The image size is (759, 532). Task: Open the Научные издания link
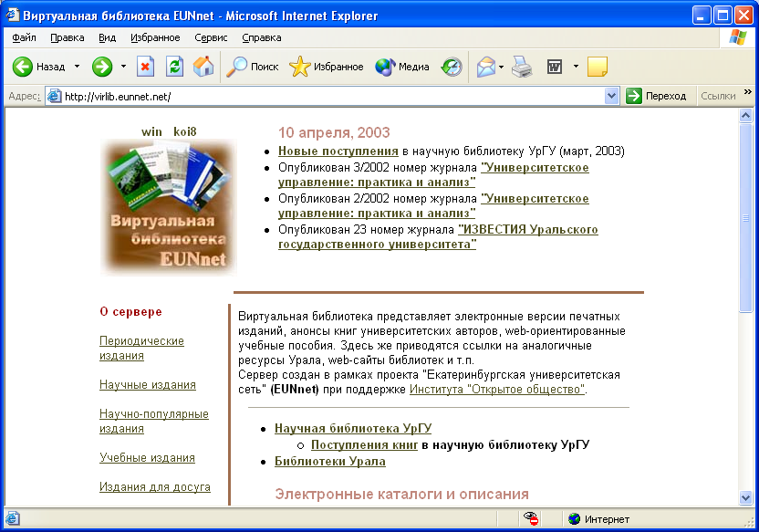[x=148, y=385]
